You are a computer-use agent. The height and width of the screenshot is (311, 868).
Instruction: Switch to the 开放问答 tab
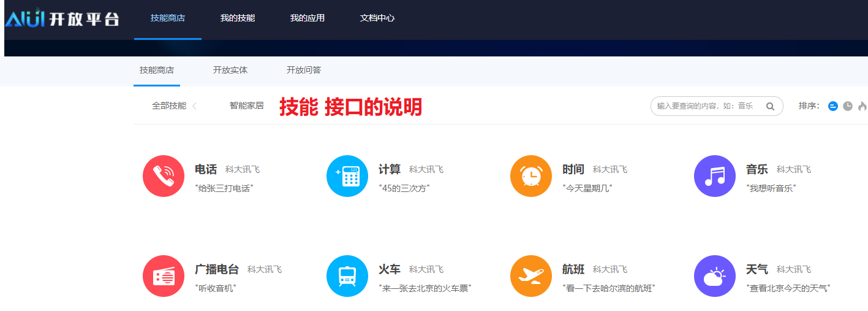coord(304,70)
